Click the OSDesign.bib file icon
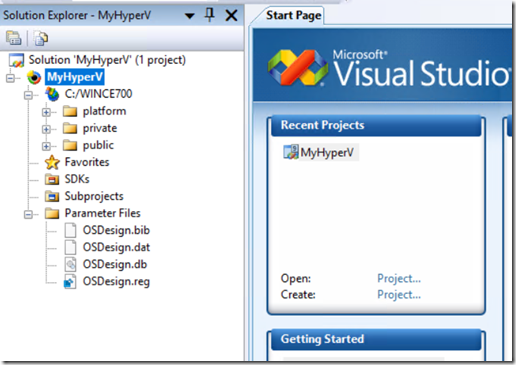 coord(70,230)
